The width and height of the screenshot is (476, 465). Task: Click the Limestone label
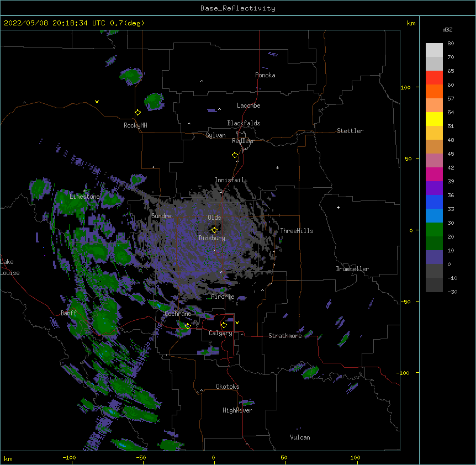coord(84,197)
